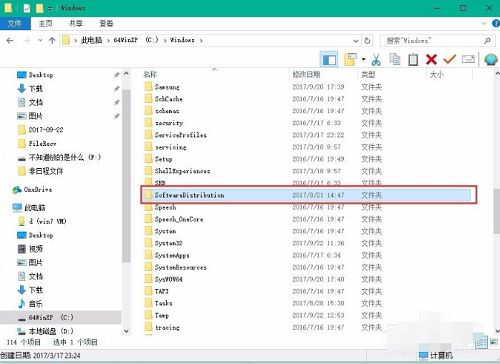
Task: Select the servicing folder
Action: tap(170, 147)
